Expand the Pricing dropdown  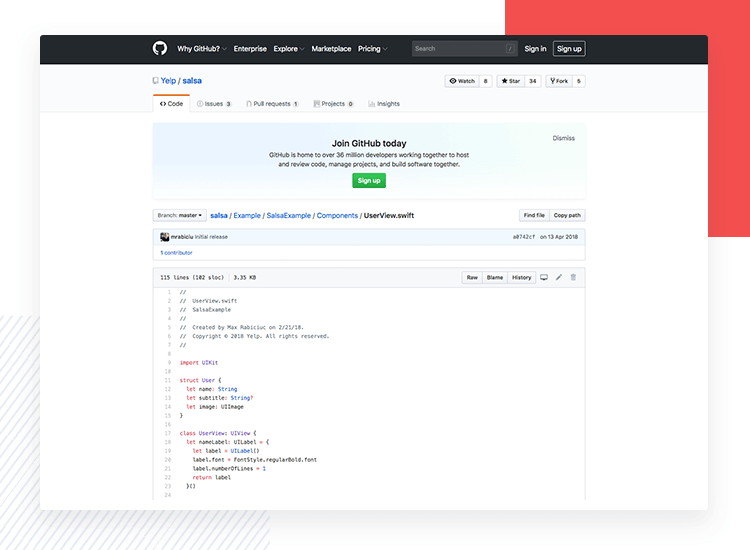[x=373, y=49]
